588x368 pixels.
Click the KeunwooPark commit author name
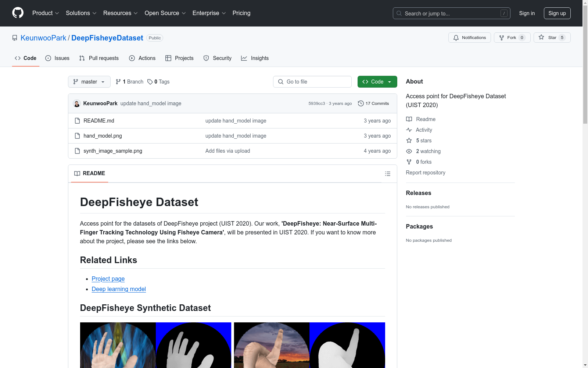coord(100,103)
